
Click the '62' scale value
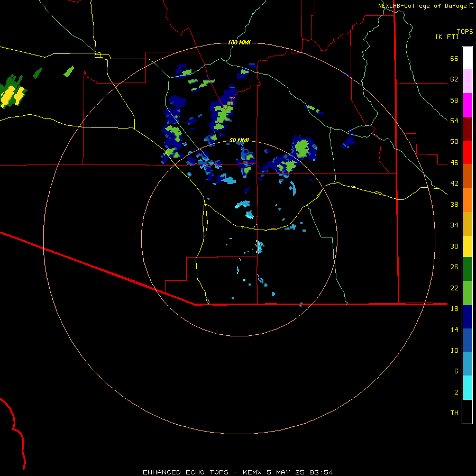[454, 79]
